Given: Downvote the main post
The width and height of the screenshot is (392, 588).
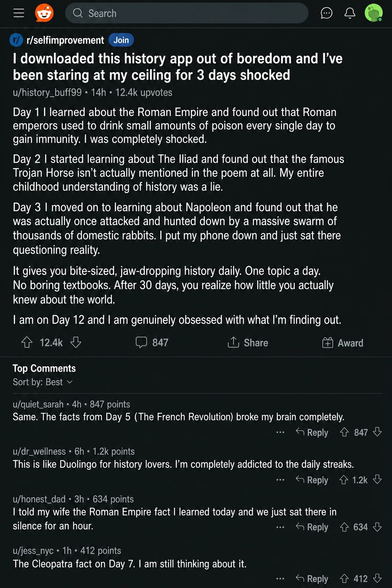Looking at the screenshot, I should 76,342.
